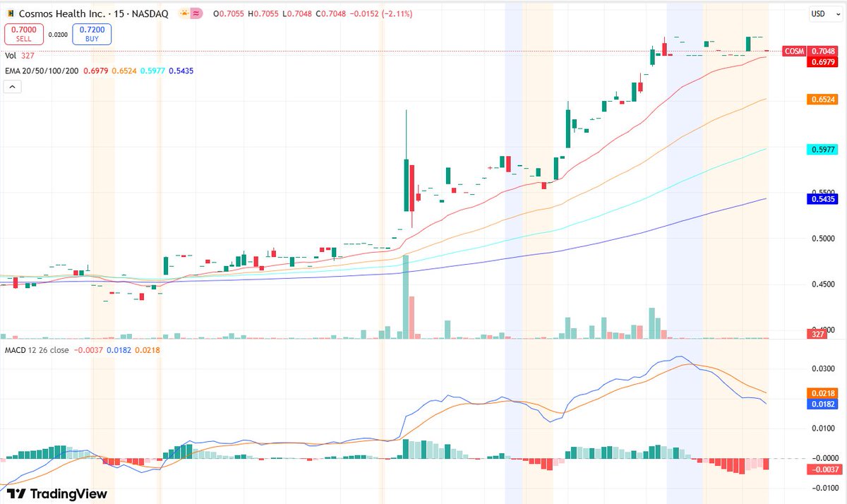This screenshot has width=847, height=504.
Task: Click the blue 0.0182 MACD axis label
Action: [x=822, y=403]
